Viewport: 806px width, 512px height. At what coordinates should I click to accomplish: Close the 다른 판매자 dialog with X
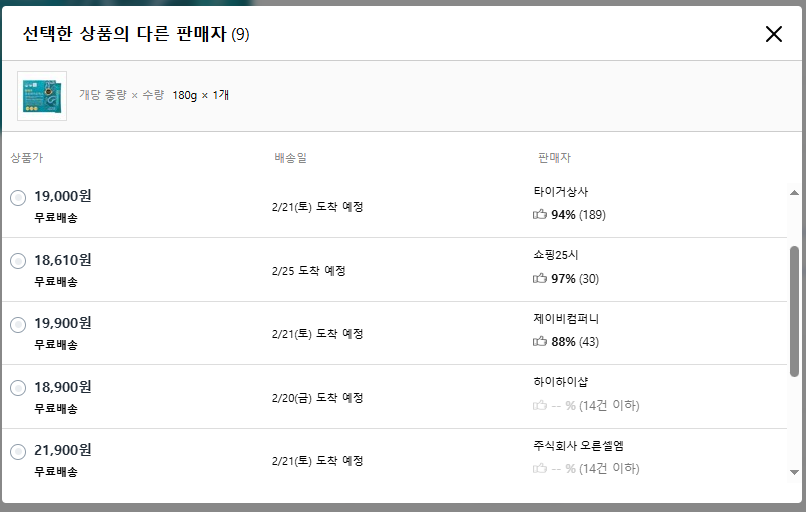click(x=773, y=34)
